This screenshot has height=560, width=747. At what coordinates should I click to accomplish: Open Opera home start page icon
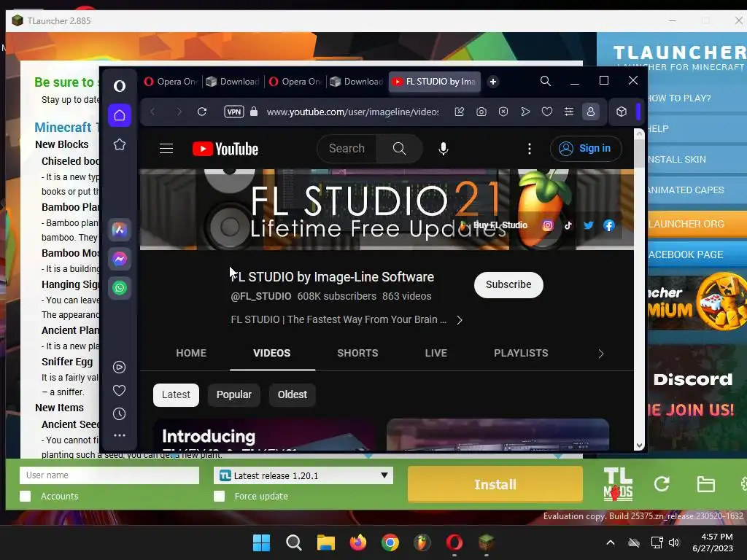(120, 115)
